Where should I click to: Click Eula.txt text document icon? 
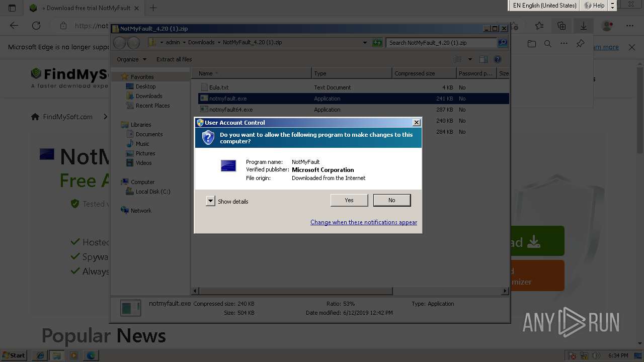pos(204,87)
